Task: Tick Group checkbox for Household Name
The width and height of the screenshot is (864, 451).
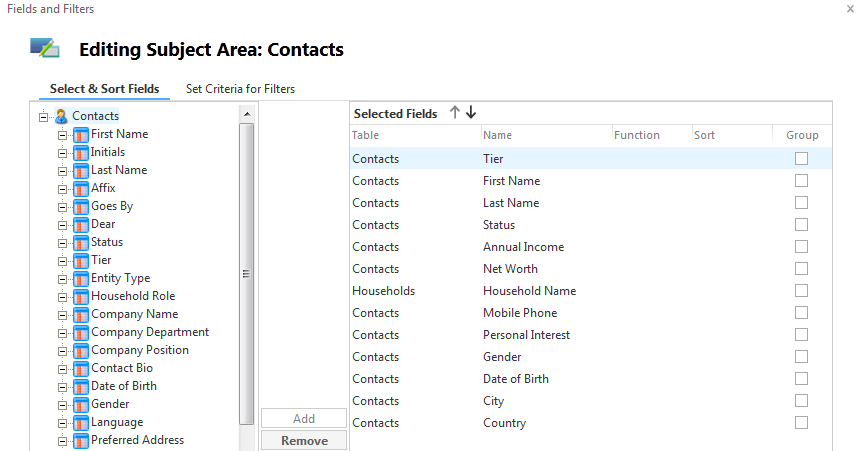Action: 801,291
